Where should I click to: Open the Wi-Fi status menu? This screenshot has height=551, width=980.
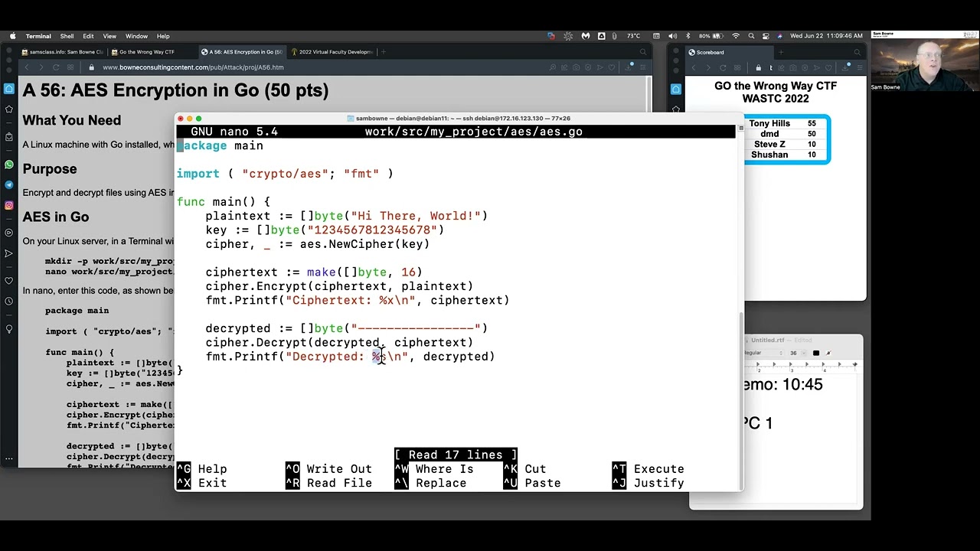[736, 36]
